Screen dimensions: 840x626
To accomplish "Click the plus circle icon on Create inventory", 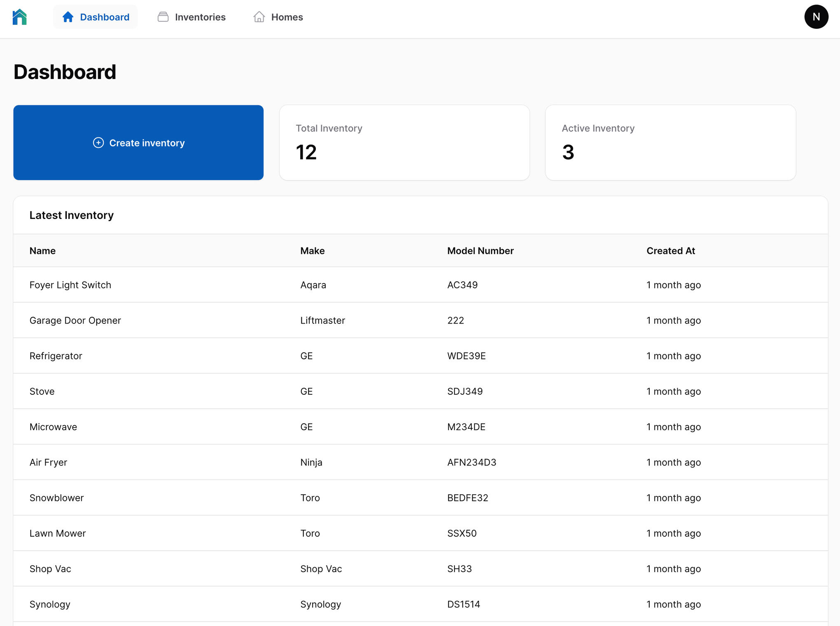I will 98,143.
